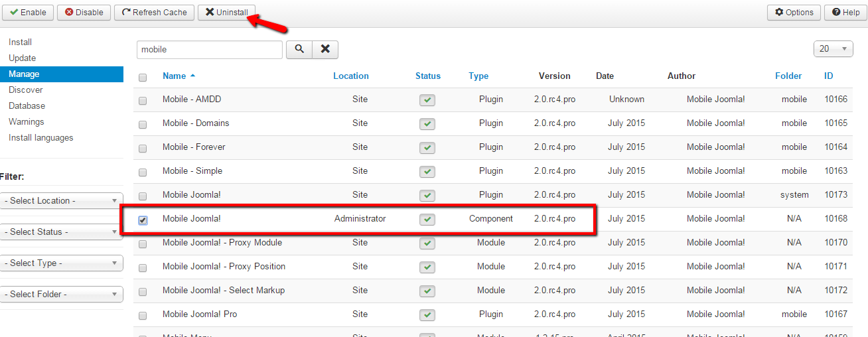This screenshot has width=868, height=337.
Task: Click ID cell 10173
Action: (836, 194)
